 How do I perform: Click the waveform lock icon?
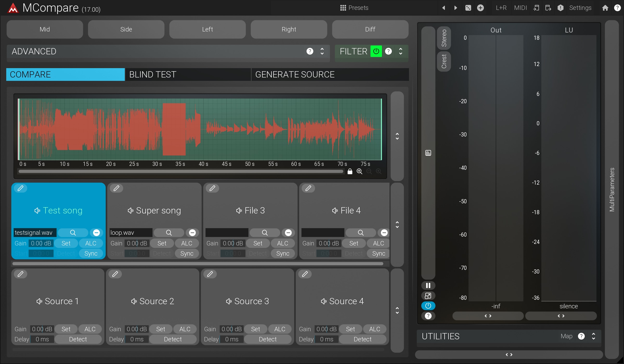coord(350,171)
